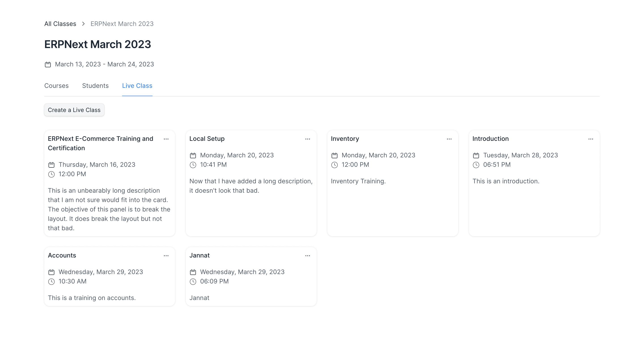This screenshot has width=644, height=338.
Task: Click calendar icon on Jannat card
Action: click(x=193, y=272)
